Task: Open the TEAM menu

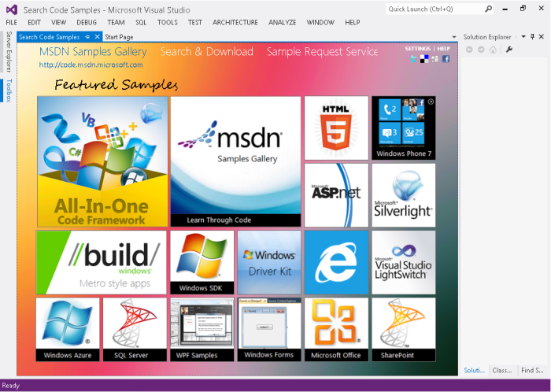Action: tap(116, 23)
